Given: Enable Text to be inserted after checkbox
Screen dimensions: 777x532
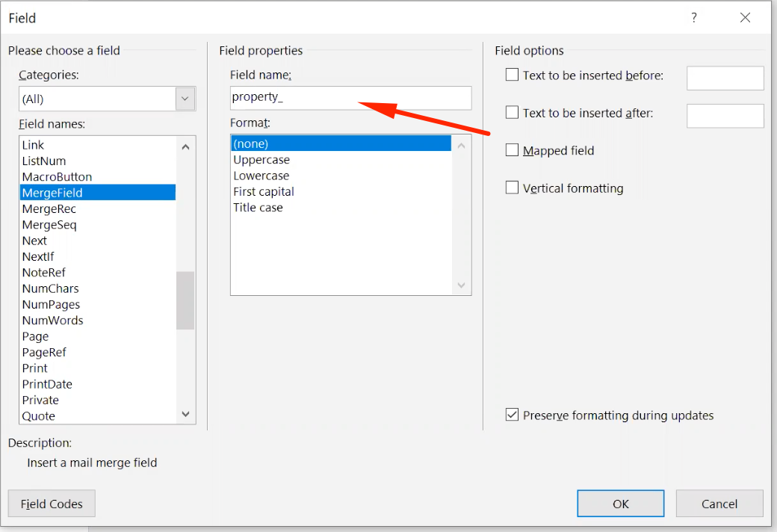Looking at the screenshot, I should click(512, 113).
